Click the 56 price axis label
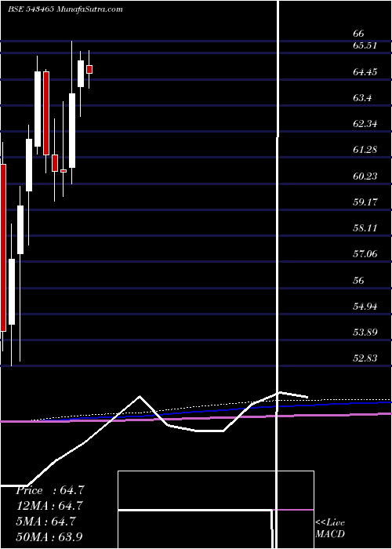 [x=358, y=280]
